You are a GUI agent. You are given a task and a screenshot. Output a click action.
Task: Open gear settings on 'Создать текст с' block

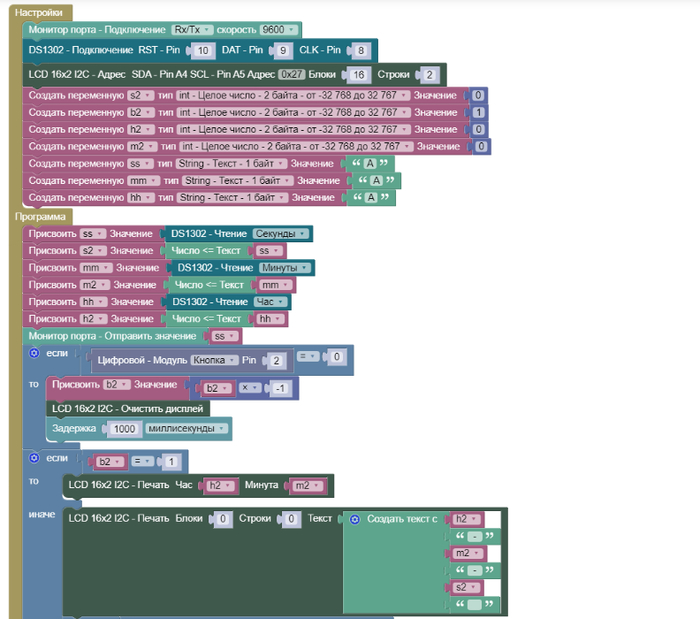point(354,519)
